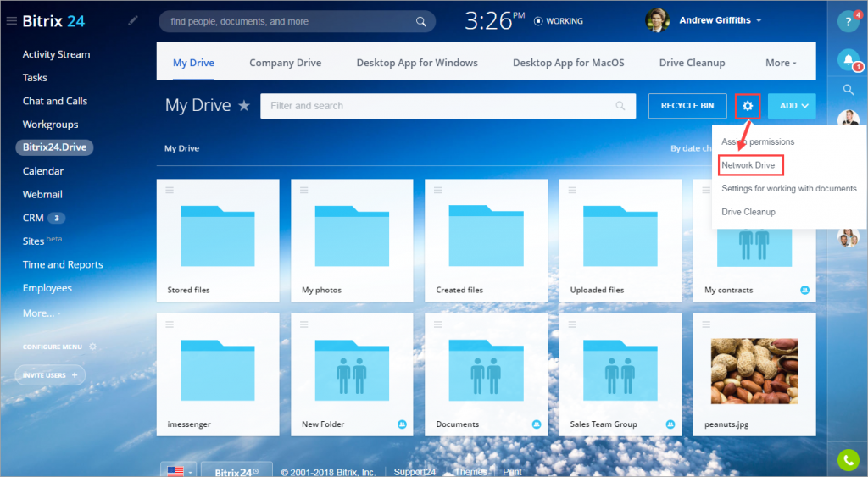Open the language flag selector
This screenshot has height=477, width=868.
point(180,471)
